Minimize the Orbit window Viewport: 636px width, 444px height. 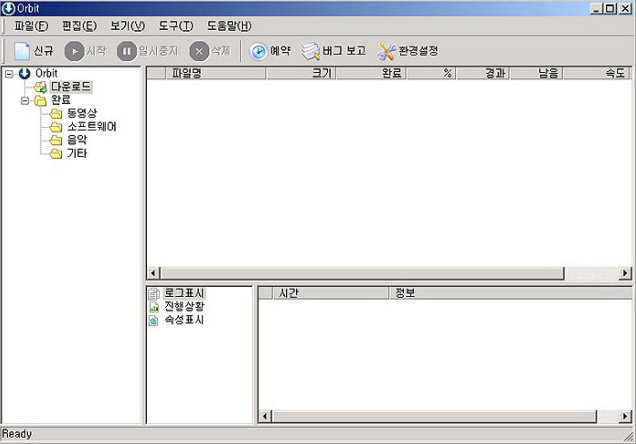point(596,9)
